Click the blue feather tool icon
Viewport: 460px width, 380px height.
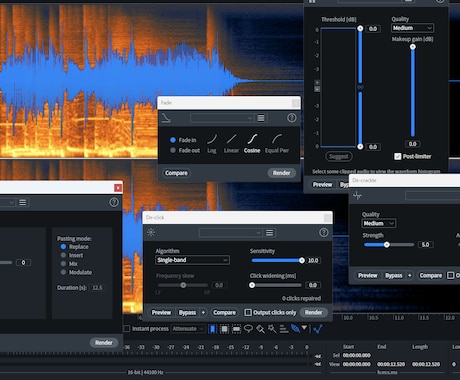295,329
